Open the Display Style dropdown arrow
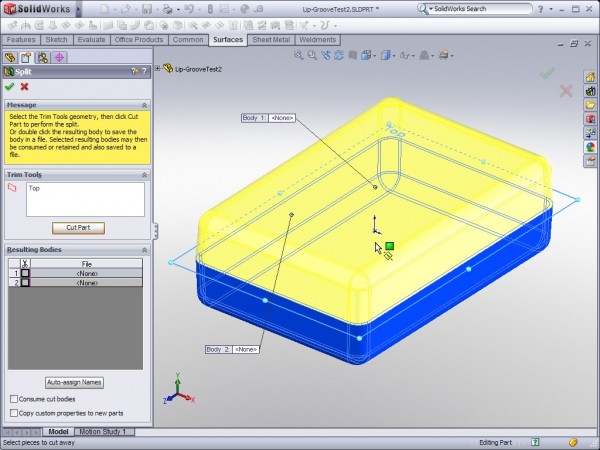This screenshot has height=450, width=600. coord(394,56)
